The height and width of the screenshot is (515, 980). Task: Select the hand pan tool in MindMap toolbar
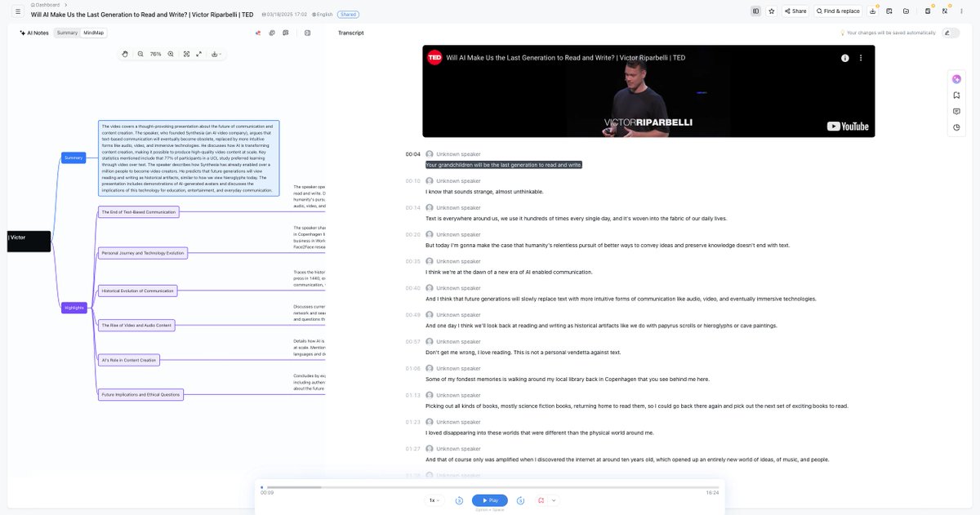point(125,54)
